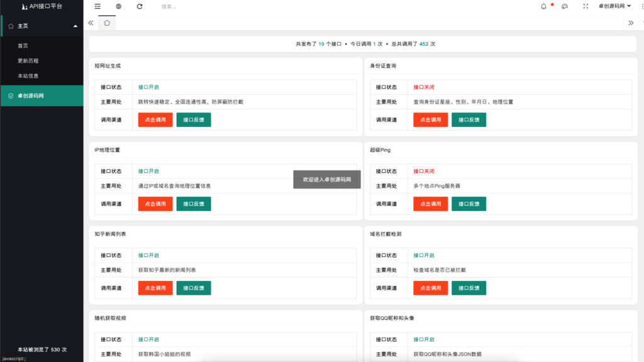Click 接口反馈 for 知乎新闻列表
Screen dimensions: 644x362
pyautogui.click(x=194, y=288)
